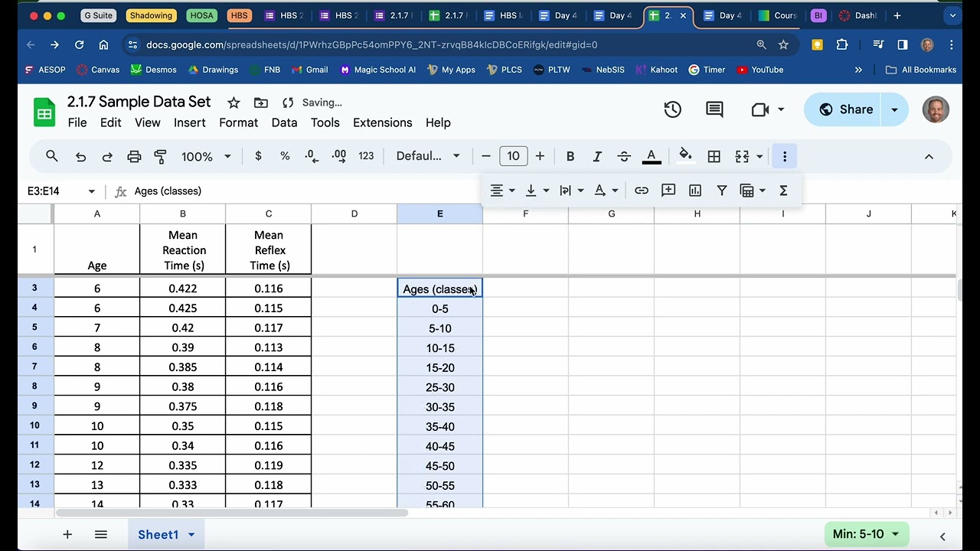Screen dimensions: 980x551
Task: Open text wrapping dropdown
Action: coord(572,191)
